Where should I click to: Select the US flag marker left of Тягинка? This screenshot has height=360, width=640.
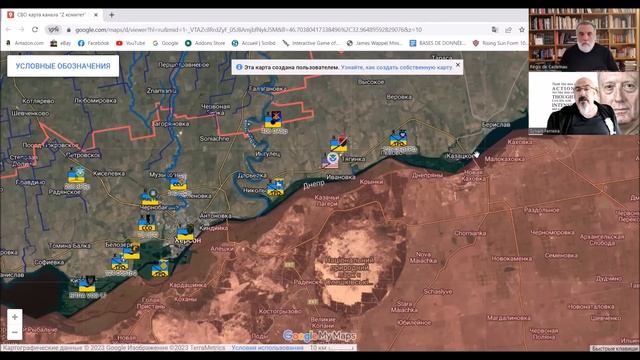(x=330, y=160)
